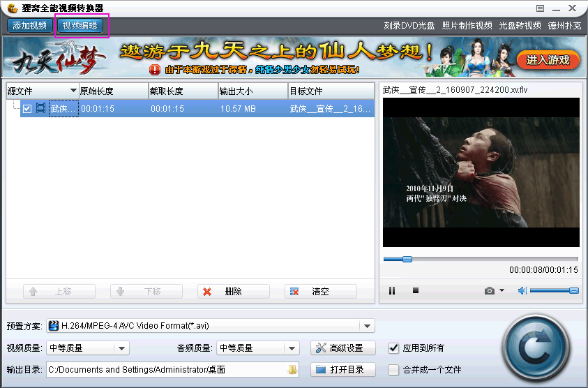Click the 上移 move up button

[x=59, y=291]
